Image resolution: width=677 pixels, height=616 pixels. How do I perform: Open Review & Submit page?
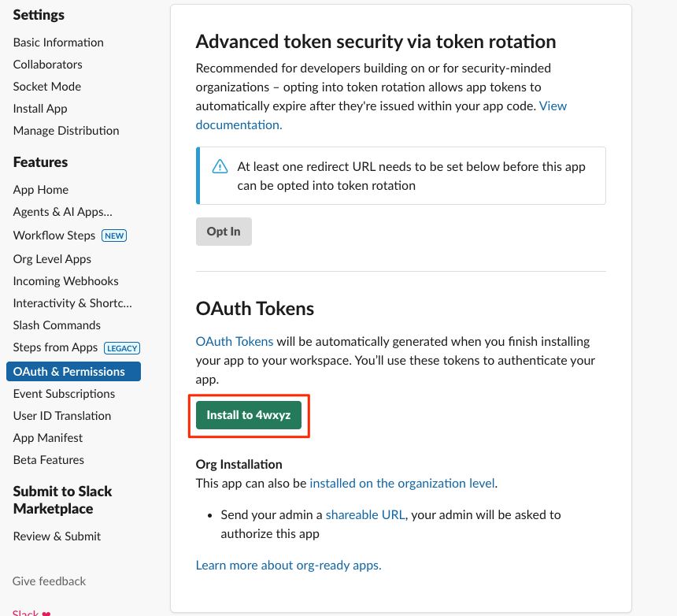click(x=57, y=536)
